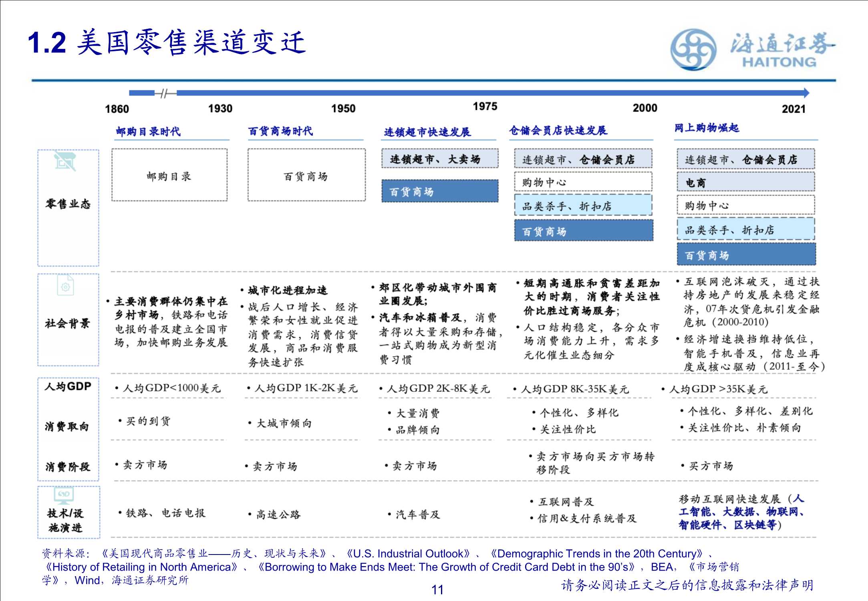The width and height of the screenshot is (868, 601).
Task: Click the retail format store icon
Action: (65, 161)
